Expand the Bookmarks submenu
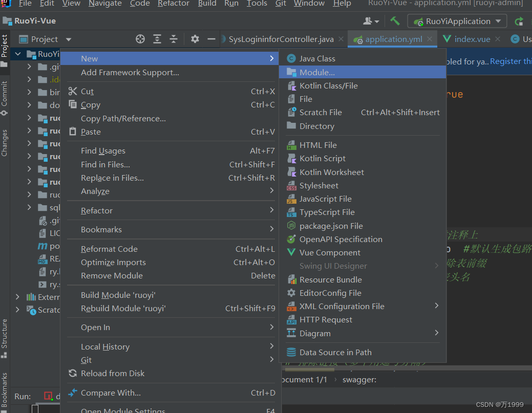 (x=169, y=230)
